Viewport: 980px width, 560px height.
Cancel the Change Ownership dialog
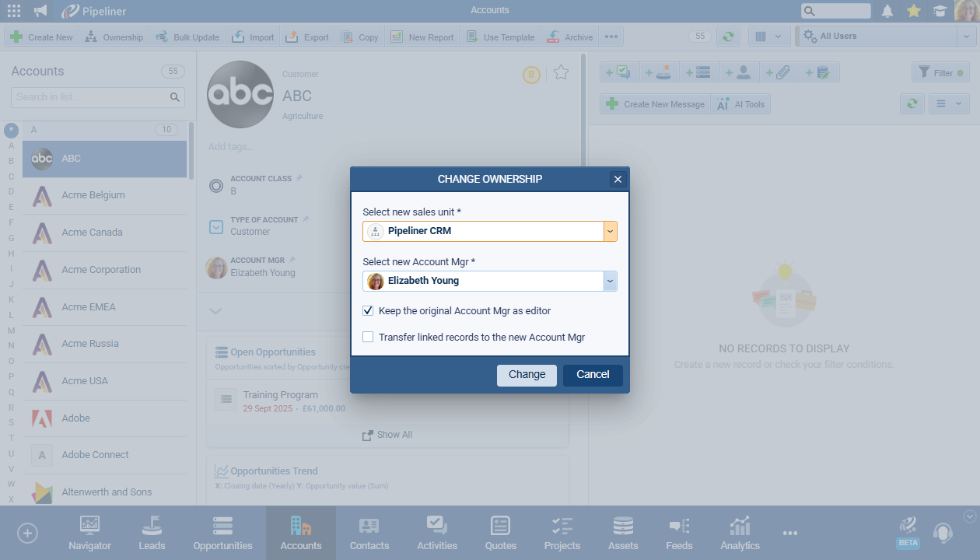(x=593, y=375)
